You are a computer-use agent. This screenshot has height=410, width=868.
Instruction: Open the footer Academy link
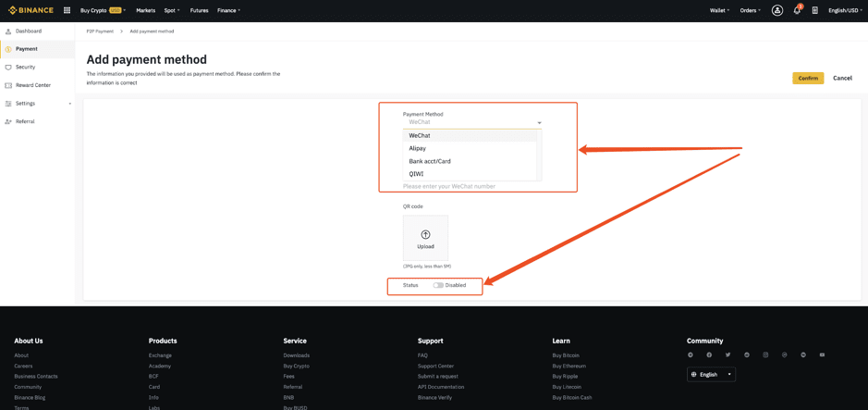(x=160, y=367)
